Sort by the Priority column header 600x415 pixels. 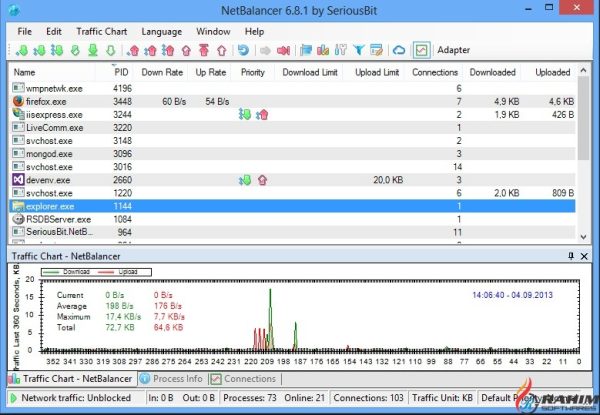tap(253, 72)
